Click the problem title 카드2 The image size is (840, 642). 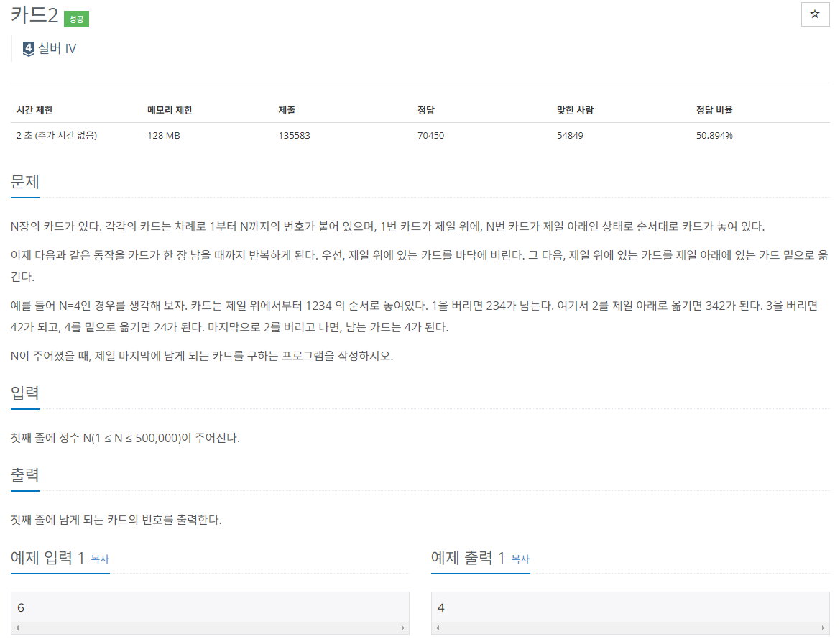pyautogui.click(x=34, y=15)
